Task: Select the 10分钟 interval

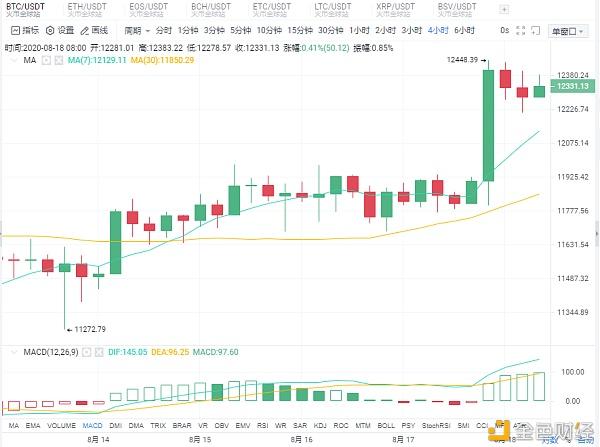Action: 269,30
